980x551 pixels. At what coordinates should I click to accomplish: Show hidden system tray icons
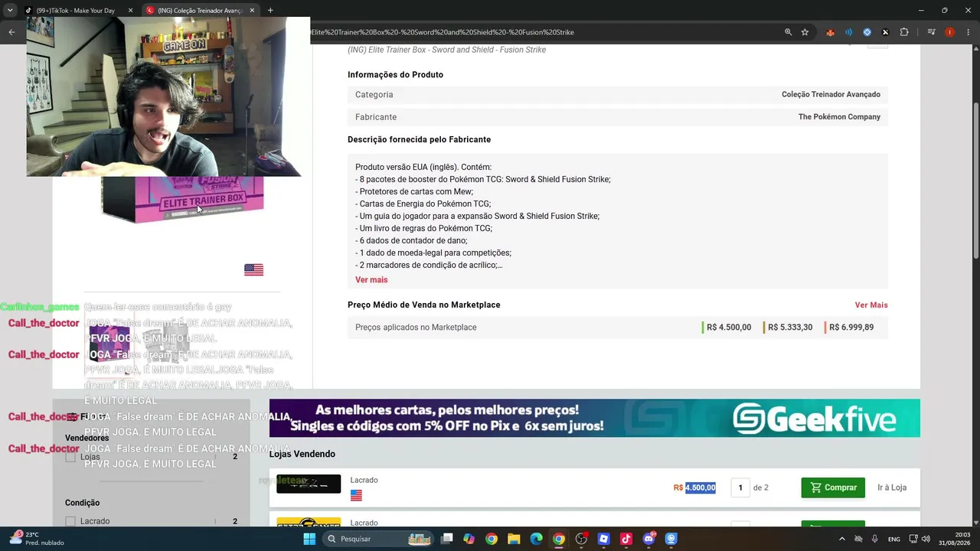pyautogui.click(x=841, y=539)
